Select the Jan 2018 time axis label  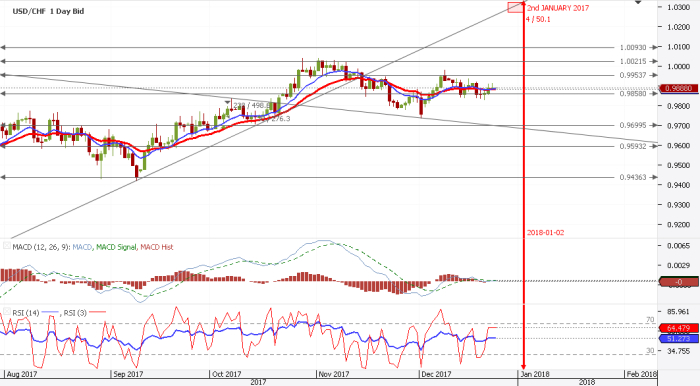click(x=535, y=374)
